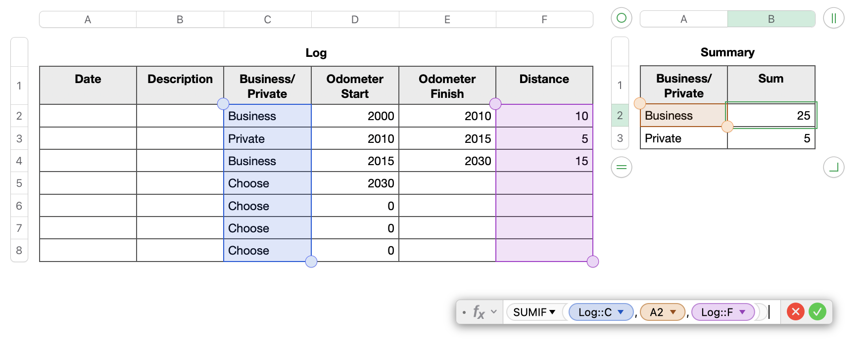Click the fx function icon in the formula editor

(478, 312)
